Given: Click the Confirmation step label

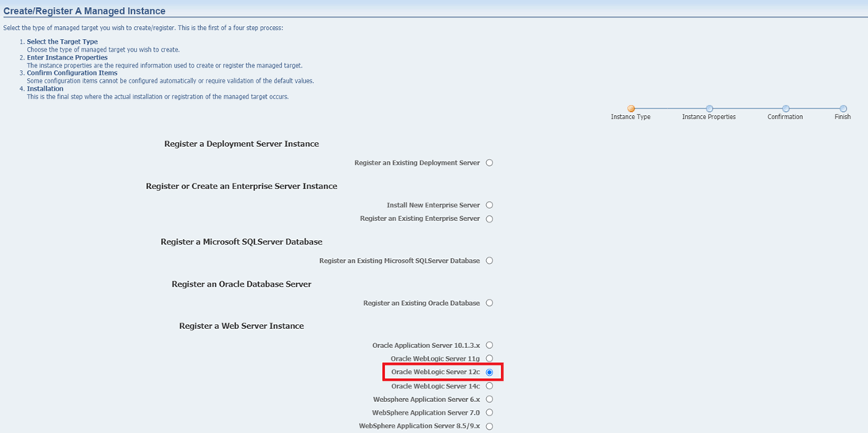Looking at the screenshot, I should point(785,118).
